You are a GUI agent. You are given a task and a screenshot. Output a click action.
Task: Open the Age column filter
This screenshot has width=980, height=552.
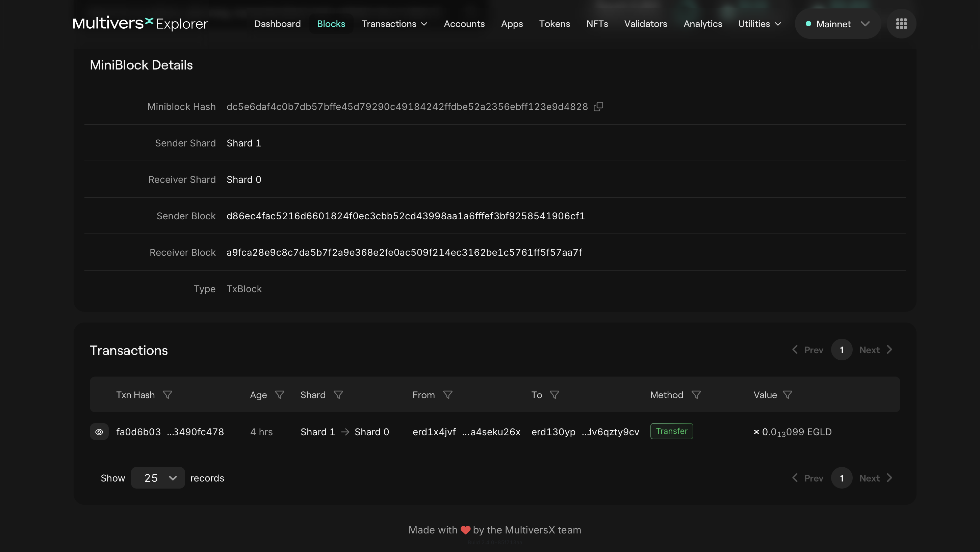click(280, 395)
